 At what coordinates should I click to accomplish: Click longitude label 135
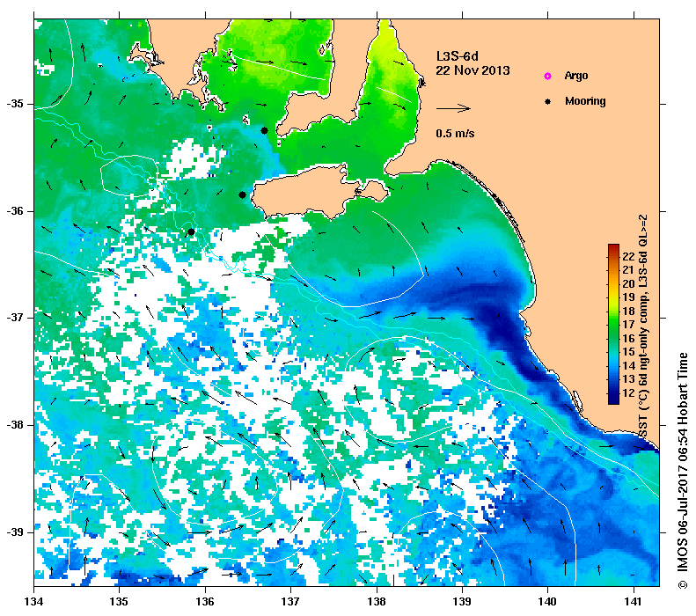pos(120,601)
